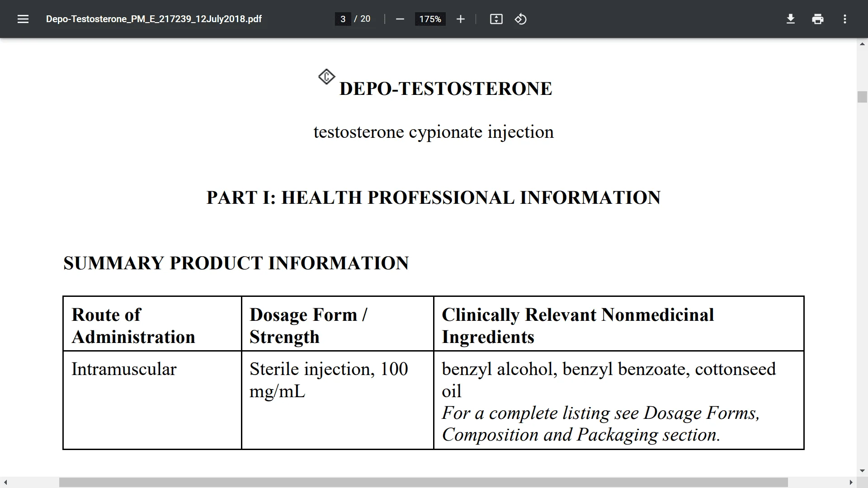
Task: Click the DEPO-TESTOSTERONE heading
Action: tap(445, 89)
